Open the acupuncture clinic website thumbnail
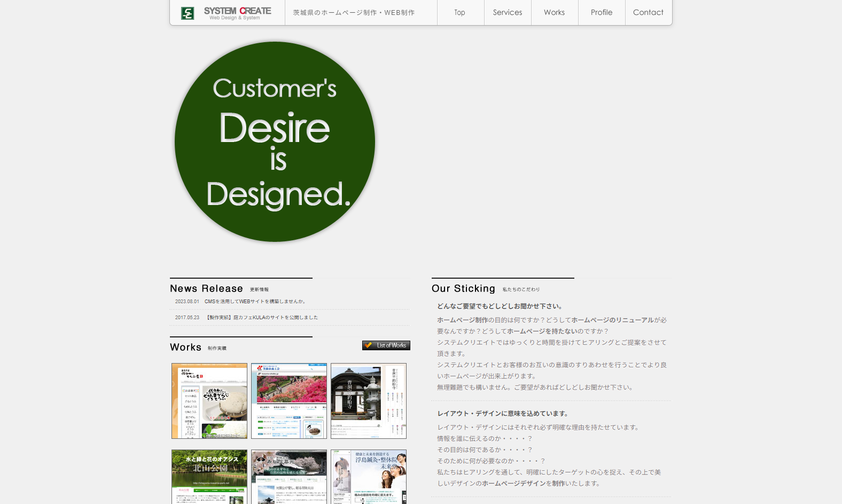842x504 pixels. [x=369, y=477]
